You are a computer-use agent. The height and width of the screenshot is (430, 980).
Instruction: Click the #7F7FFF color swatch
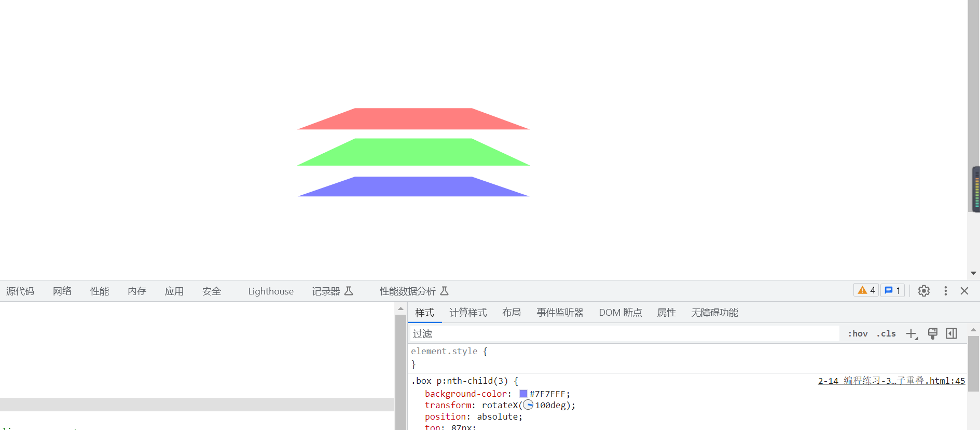point(523,394)
